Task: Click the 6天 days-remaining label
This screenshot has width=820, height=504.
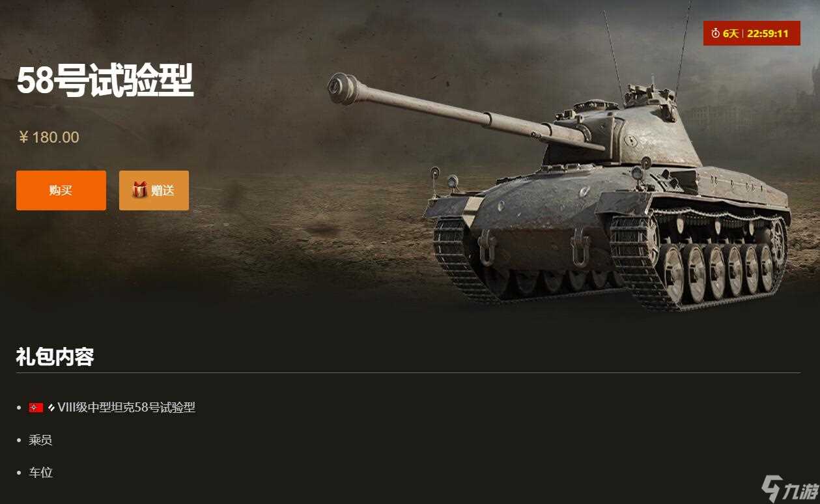Action: 731,33
